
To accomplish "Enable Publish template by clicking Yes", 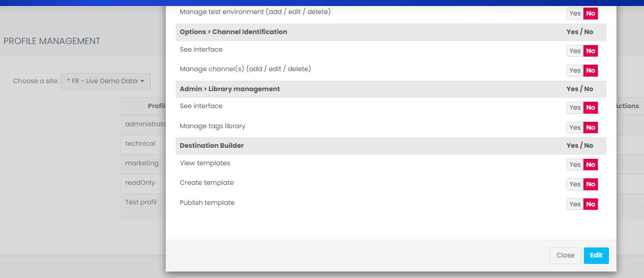I will pyautogui.click(x=575, y=204).
